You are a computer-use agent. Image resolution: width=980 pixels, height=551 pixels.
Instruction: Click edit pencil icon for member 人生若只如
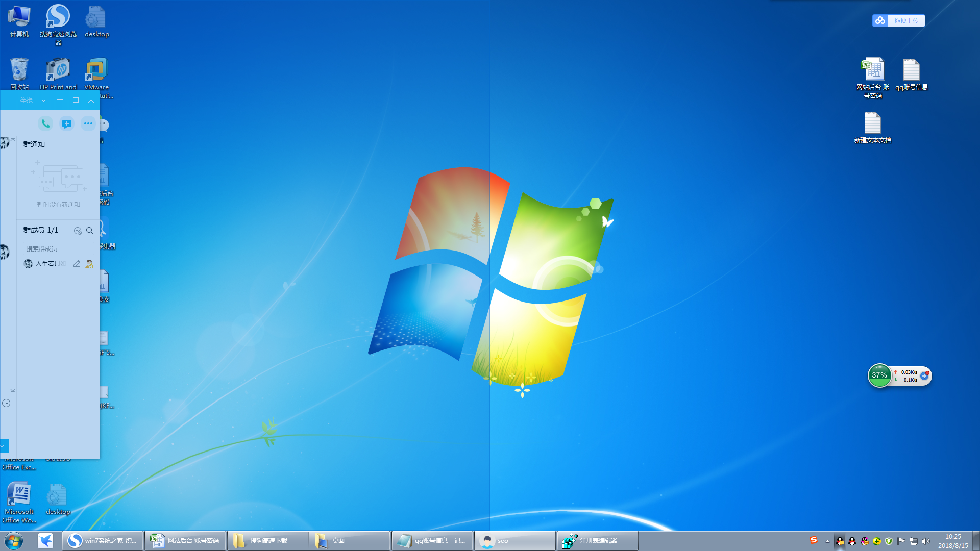[77, 264]
